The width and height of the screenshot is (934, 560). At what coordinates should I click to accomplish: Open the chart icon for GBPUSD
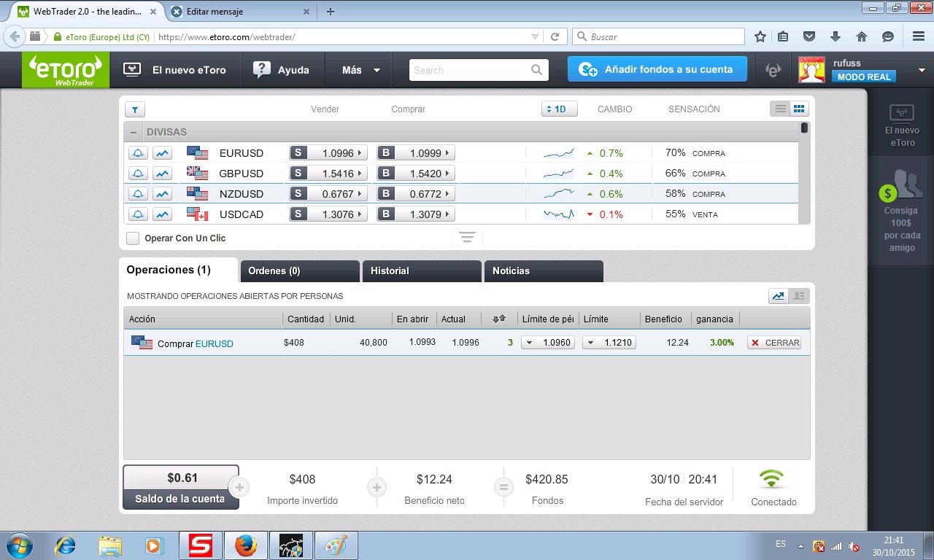[x=162, y=174]
